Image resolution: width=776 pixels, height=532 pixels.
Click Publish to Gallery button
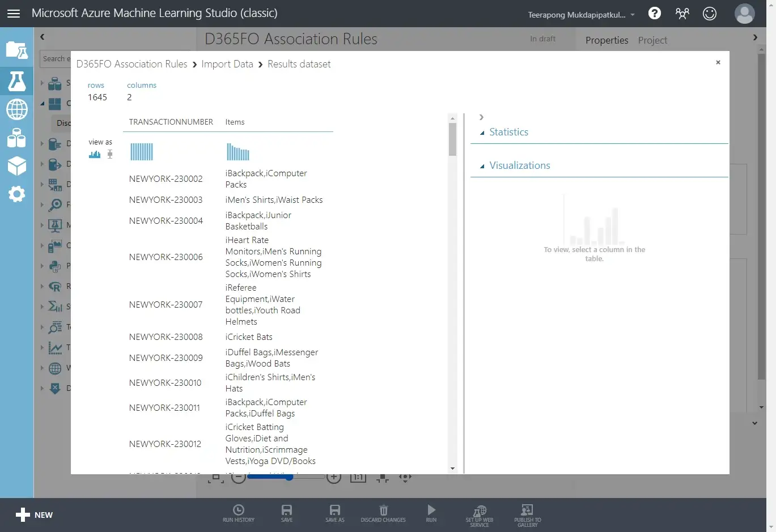click(527, 516)
